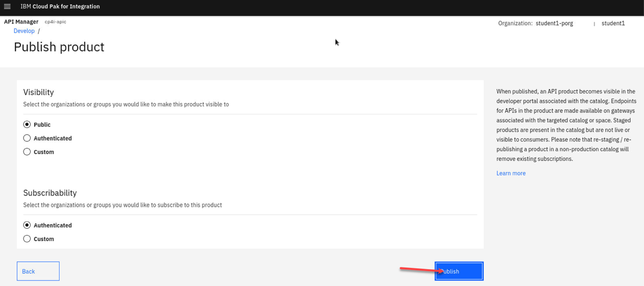This screenshot has height=286, width=644.
Task: Click the Publish product page heading
Action: coord(59,47)
